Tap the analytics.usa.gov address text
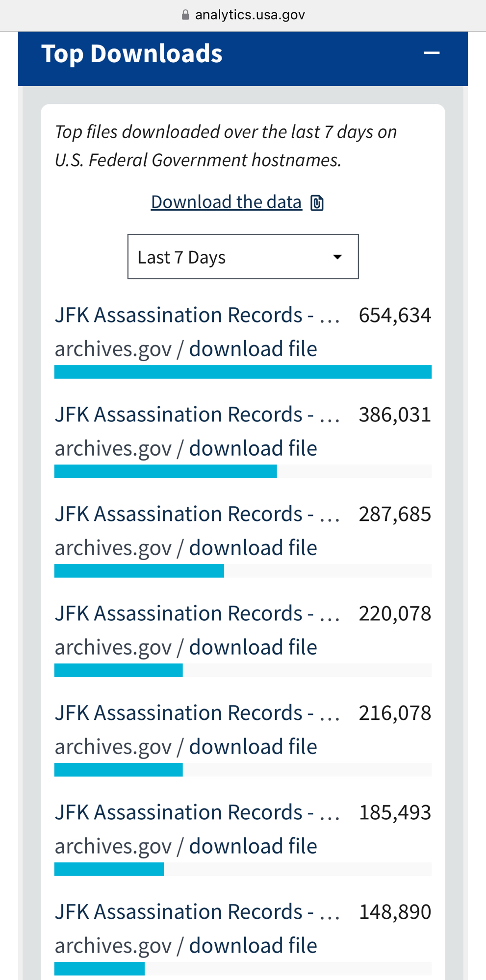This screenshot has height=980, width=486. tap(250, 15)
